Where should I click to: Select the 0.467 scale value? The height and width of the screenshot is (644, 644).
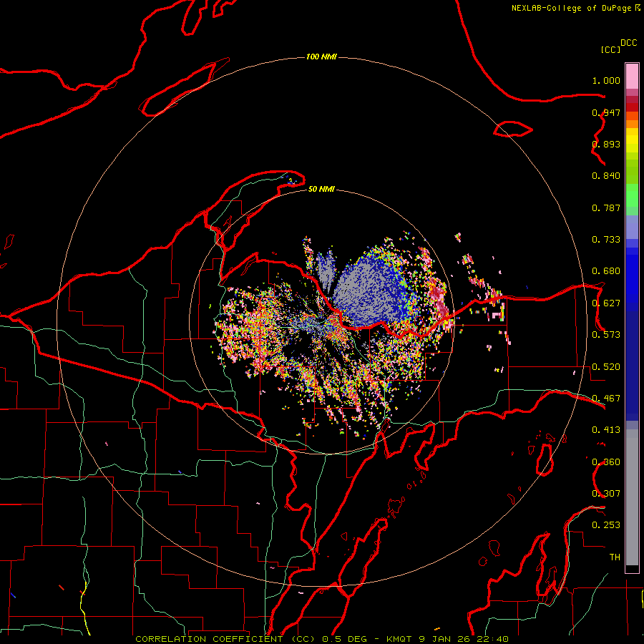point(606,399)
